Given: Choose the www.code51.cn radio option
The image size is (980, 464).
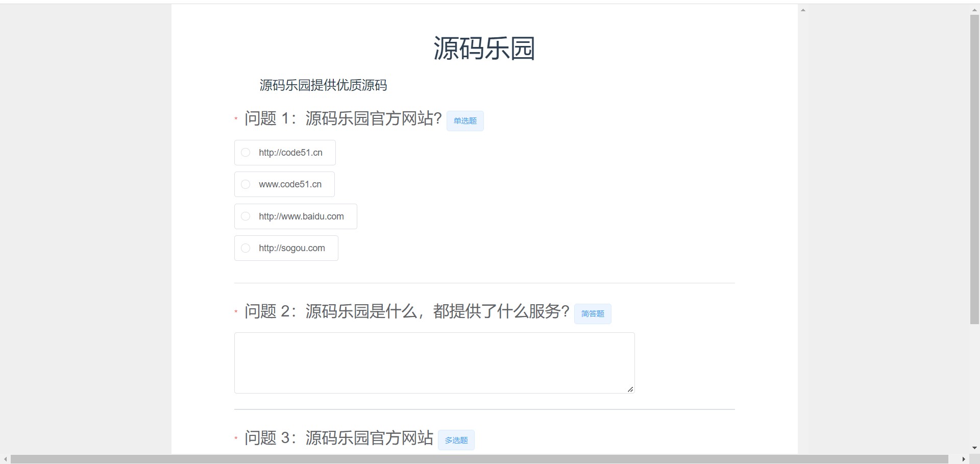Looking at the screenshot, I should (x=284, y=184).
